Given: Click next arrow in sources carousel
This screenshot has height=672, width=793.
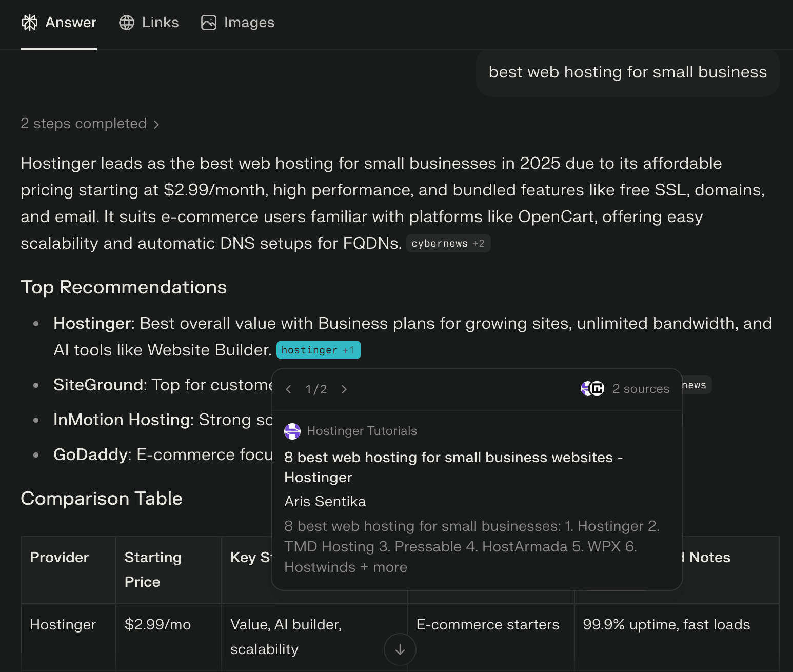Looking at the screenshot, I should click(344, 389).
